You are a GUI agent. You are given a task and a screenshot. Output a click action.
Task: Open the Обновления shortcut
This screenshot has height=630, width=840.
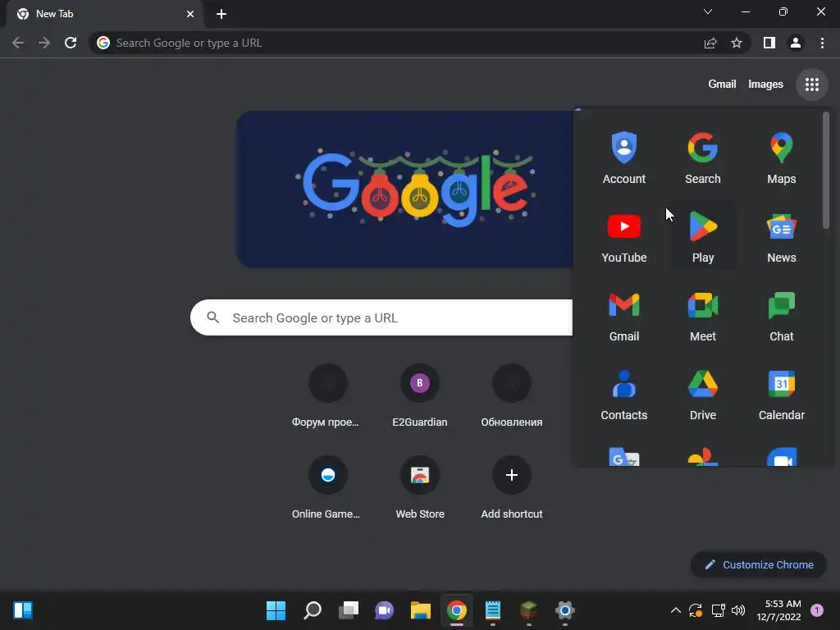tap(512, 397)
